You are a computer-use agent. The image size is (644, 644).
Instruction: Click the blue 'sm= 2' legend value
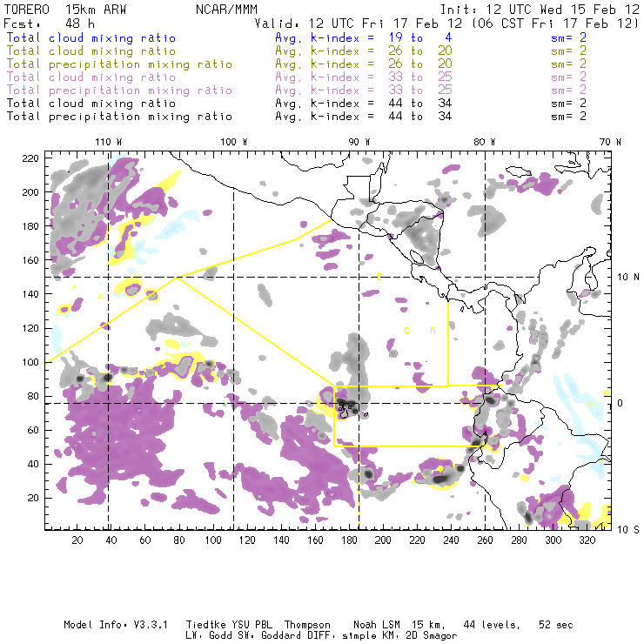pyautogui.click(x=568, y=38)
